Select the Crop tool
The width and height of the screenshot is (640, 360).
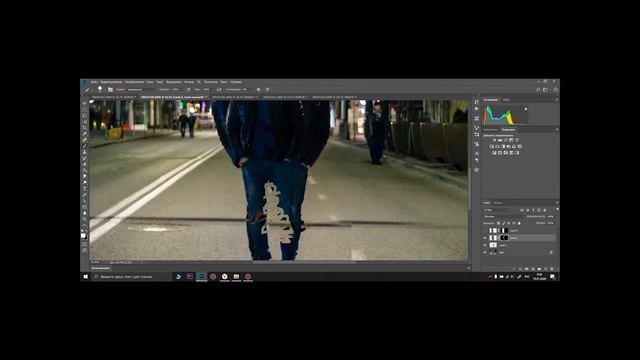84,128
